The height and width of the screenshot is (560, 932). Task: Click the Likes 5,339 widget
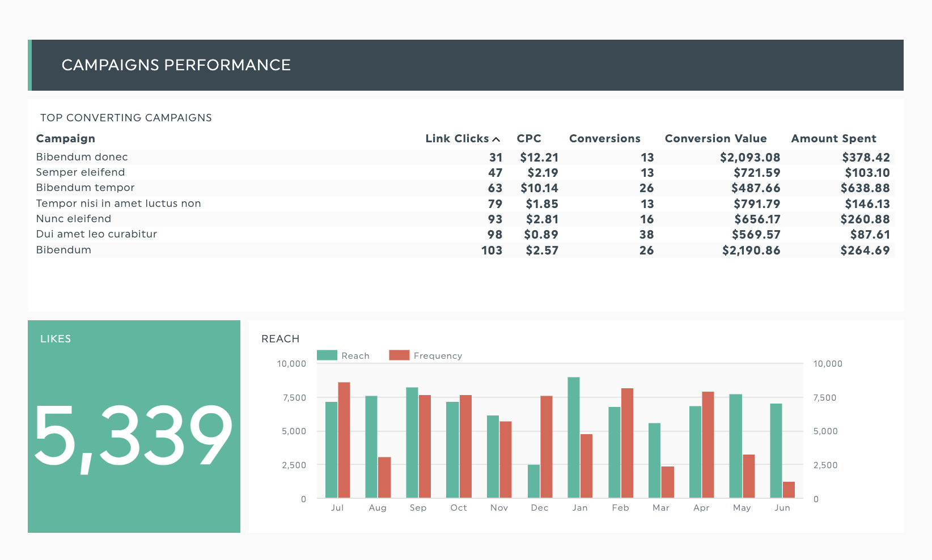pos(134,426)
